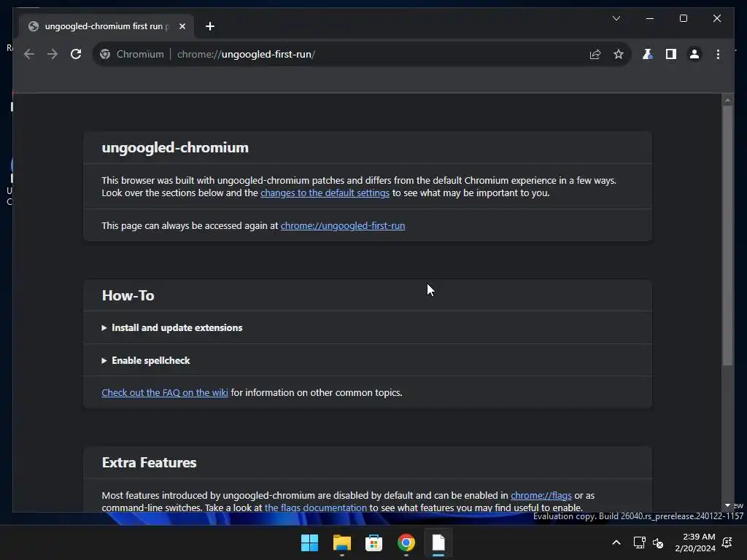Open the profile avatar menu
747x560 pixels.
tap(694, 54)
